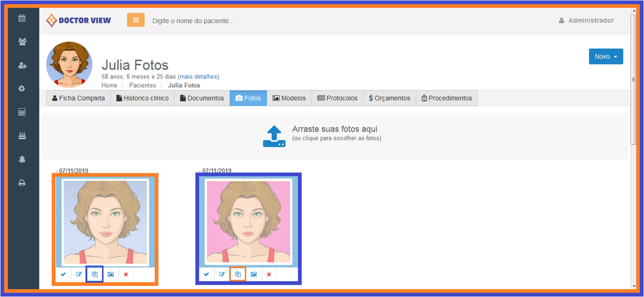Open the Historico clinico tab
This screenshot has height=297, width=644.
pos(142,99)
